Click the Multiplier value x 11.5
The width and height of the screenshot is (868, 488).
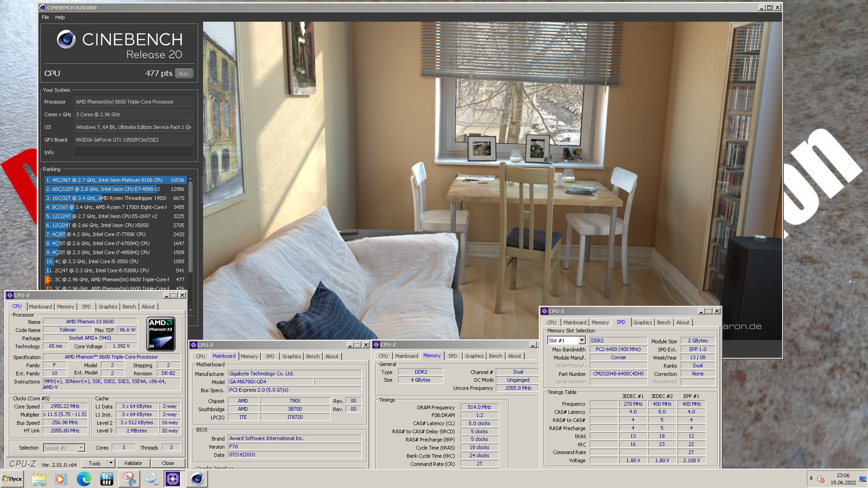click(x=65, y=415)
